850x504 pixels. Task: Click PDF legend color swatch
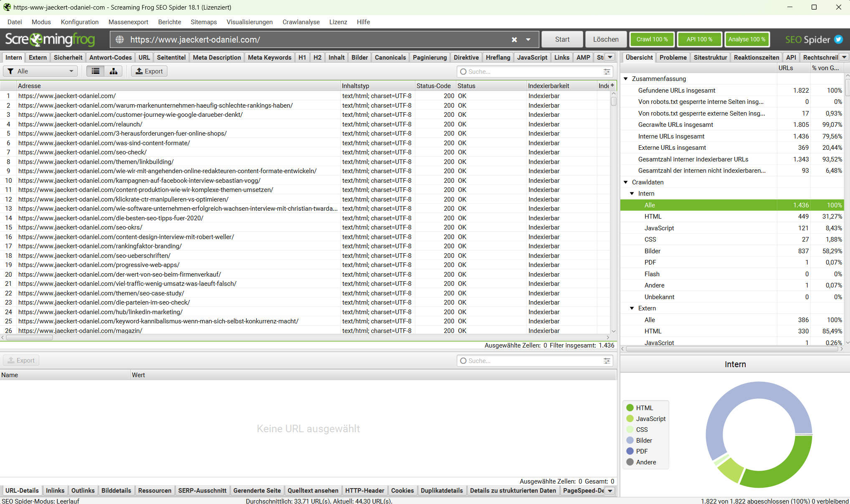[x=630, y=451]
